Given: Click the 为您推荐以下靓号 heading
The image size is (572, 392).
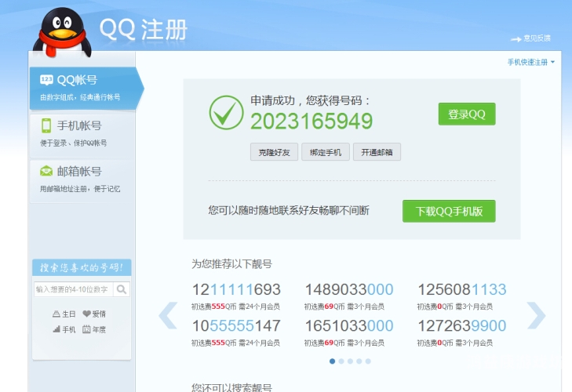Looking at the screenshot, I should [231, 263].
